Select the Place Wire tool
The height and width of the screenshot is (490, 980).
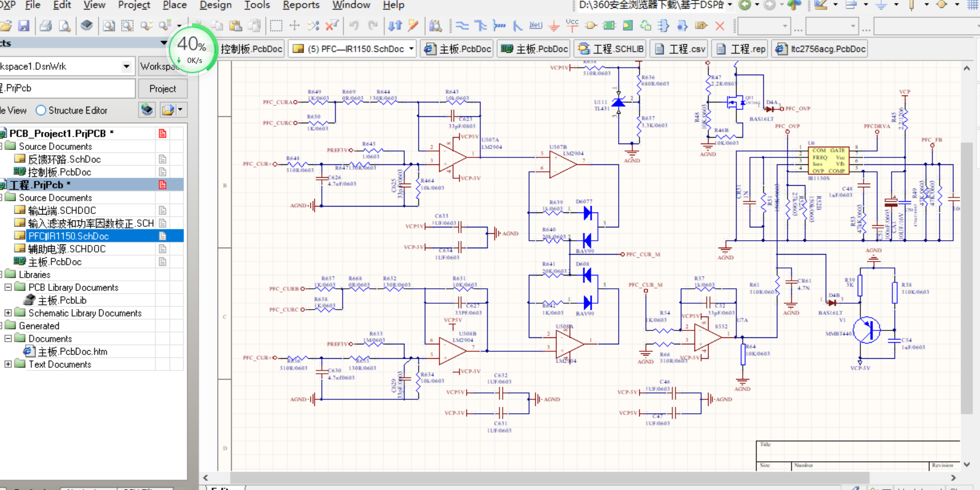click(462, 26)
